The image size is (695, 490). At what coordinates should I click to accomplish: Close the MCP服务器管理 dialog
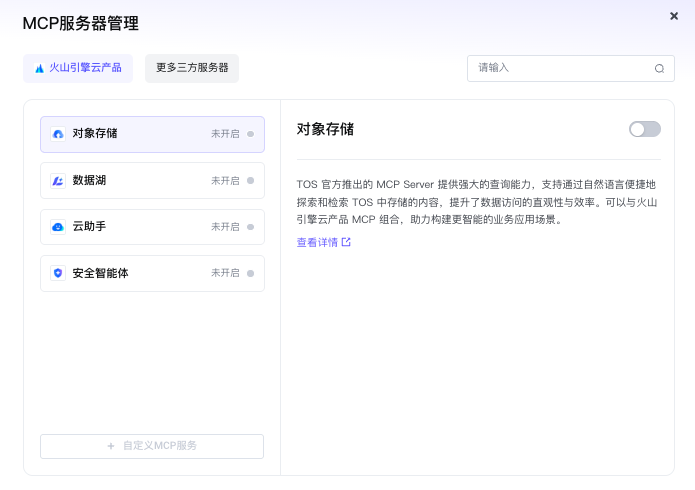tap(674, 16)
